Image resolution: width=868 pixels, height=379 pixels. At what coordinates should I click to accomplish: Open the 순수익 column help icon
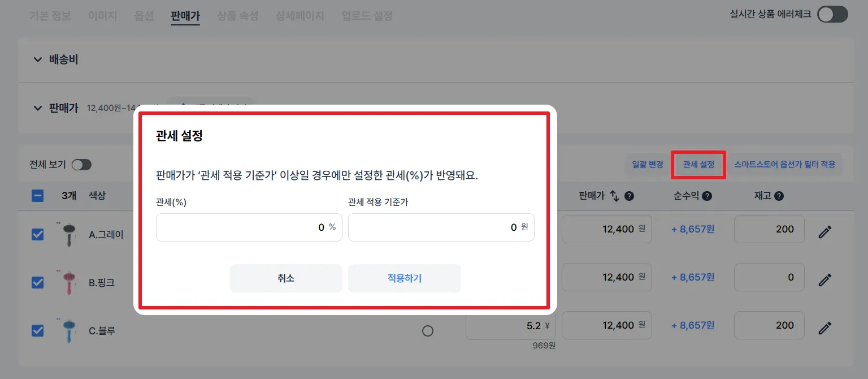point(706,196)
